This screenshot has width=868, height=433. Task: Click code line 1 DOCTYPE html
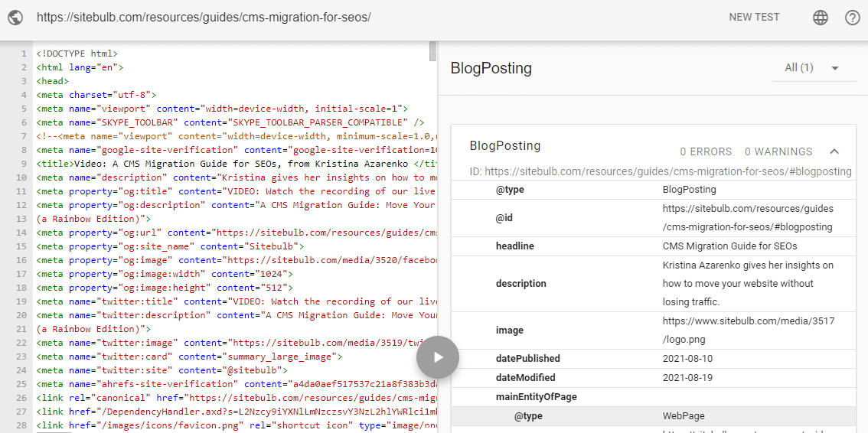[77, 54]
